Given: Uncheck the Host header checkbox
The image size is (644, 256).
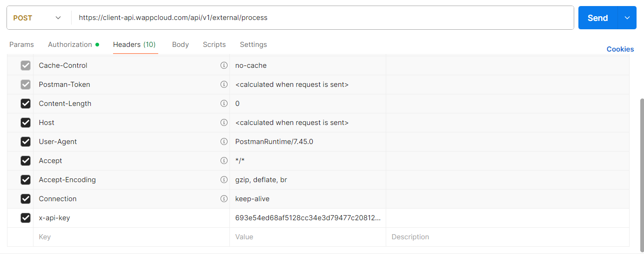Looking at the screenshot, I should point(26,123).
